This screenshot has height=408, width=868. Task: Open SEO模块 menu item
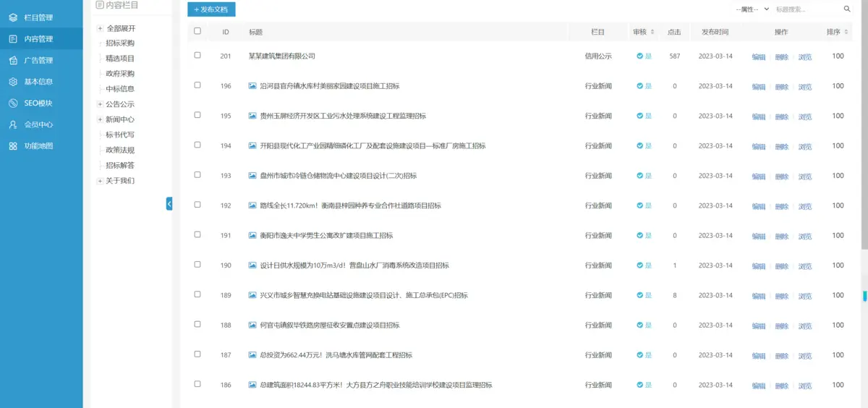pyautogui.click(x=41, y=103)
